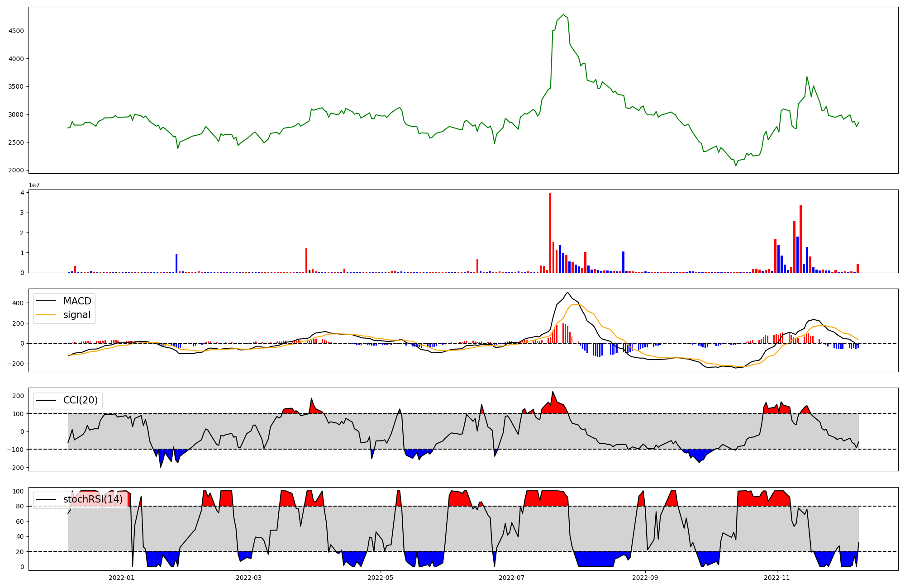Viewport: 905px width, 588px height.
Task: Click the 1e7 volume scale label
Action: pyautogui.click(x=34, y=185)
